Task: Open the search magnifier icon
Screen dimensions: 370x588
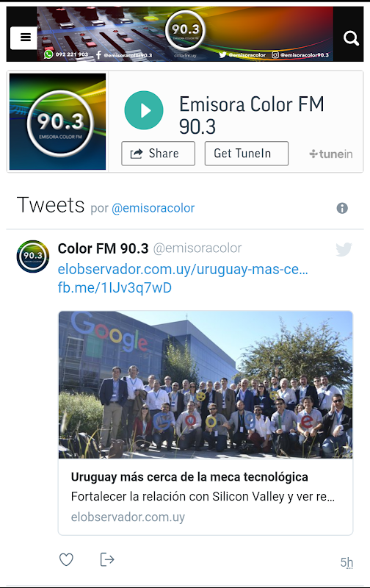Action: [x=351, y=38]
